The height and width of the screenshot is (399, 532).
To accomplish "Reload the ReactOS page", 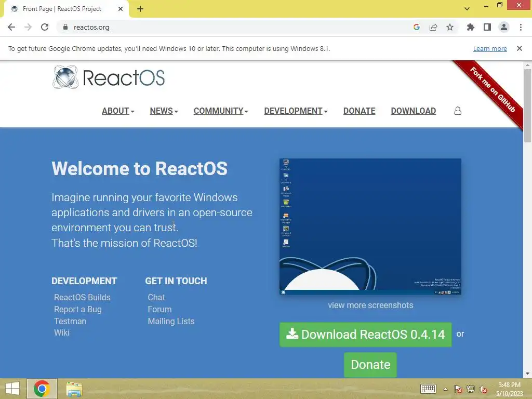I will click(45, 27).
